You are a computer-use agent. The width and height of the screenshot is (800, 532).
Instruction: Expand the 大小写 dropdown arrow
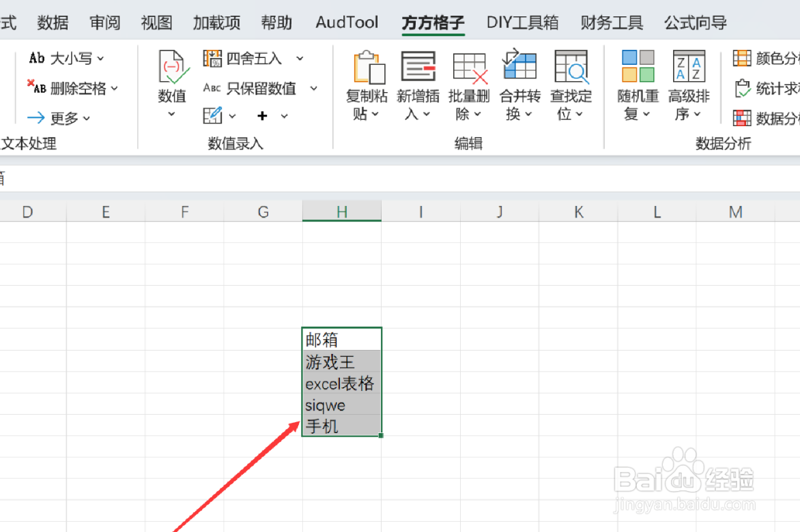(100, 59)
